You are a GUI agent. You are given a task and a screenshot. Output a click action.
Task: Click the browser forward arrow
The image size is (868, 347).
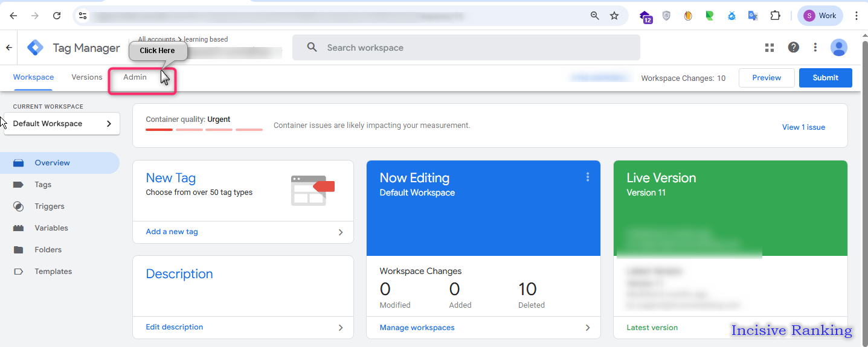coord(35,16)
